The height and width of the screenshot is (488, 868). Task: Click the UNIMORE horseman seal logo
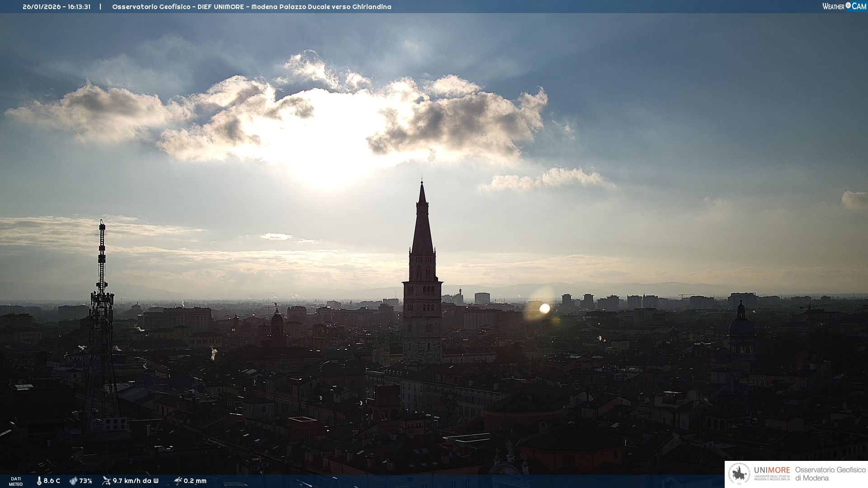(739, 474)
